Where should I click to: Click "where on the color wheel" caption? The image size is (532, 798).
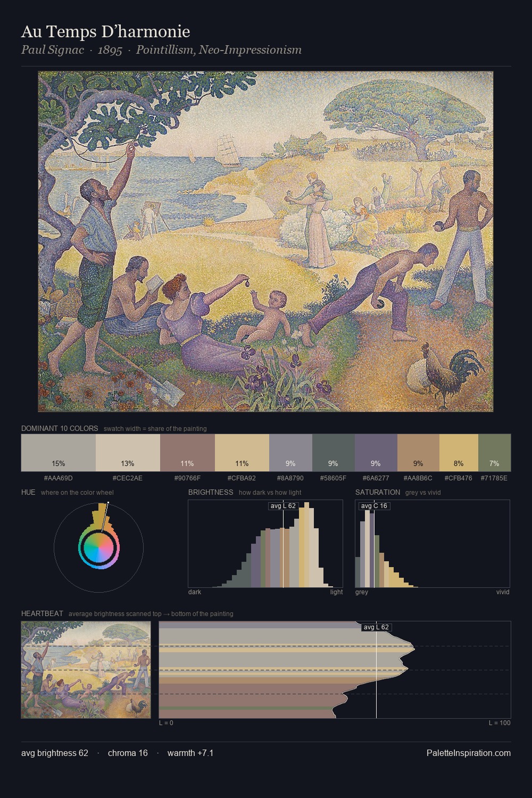pyautogui.click(x=77, y=493)
